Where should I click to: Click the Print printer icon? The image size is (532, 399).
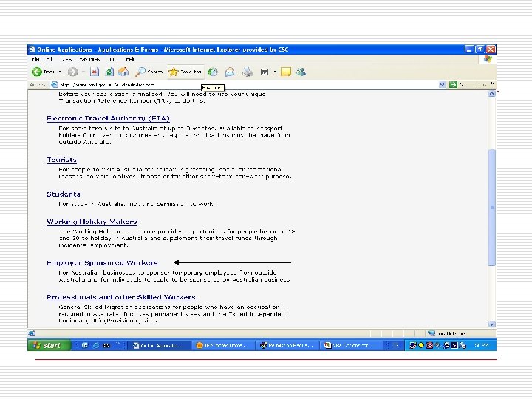point(248,72)
